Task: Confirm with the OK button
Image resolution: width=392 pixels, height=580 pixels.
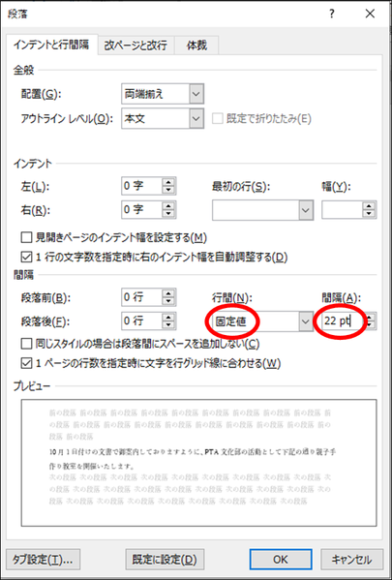Action: (281, 559)
